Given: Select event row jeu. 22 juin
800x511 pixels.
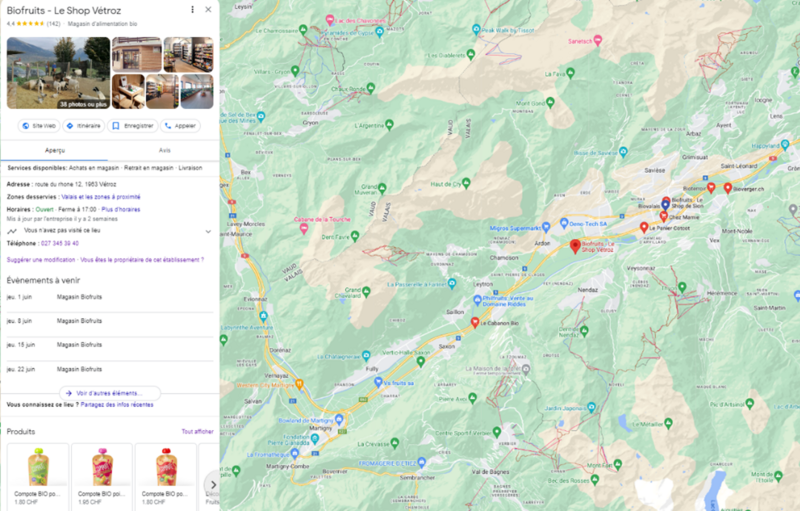Looking at the screenshot, I should (110, 369).
